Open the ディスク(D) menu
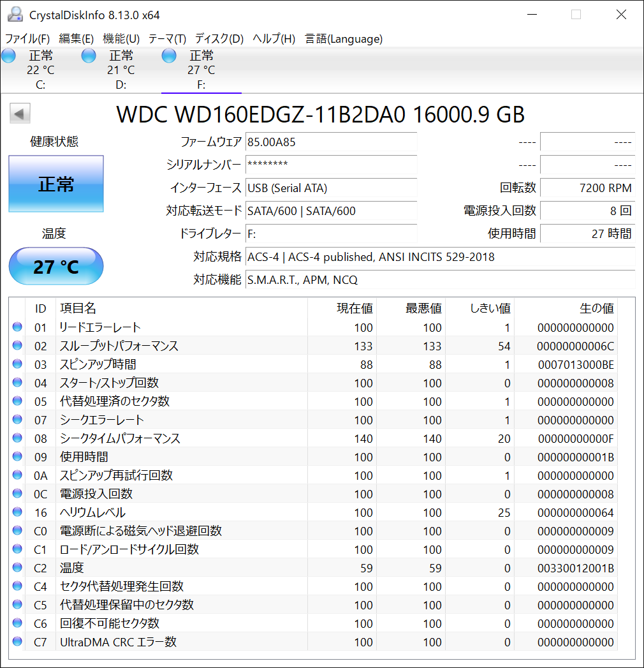The width and height of the screenshot is (644, 668). coord(219,39)
